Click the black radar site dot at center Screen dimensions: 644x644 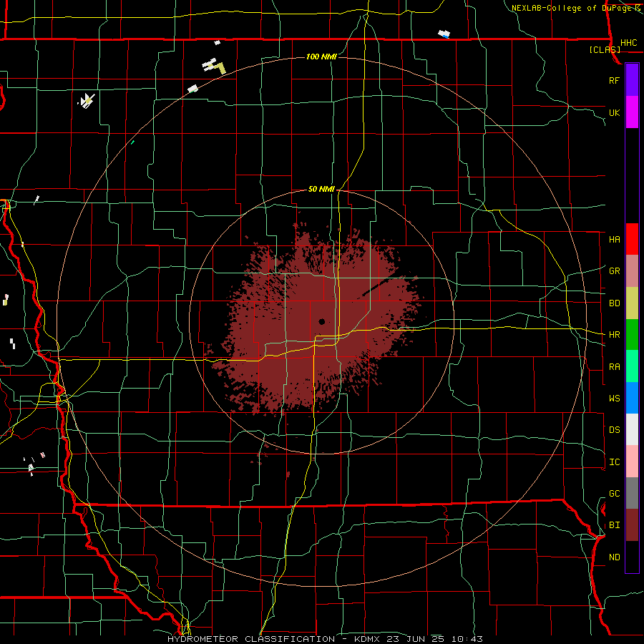321,321
